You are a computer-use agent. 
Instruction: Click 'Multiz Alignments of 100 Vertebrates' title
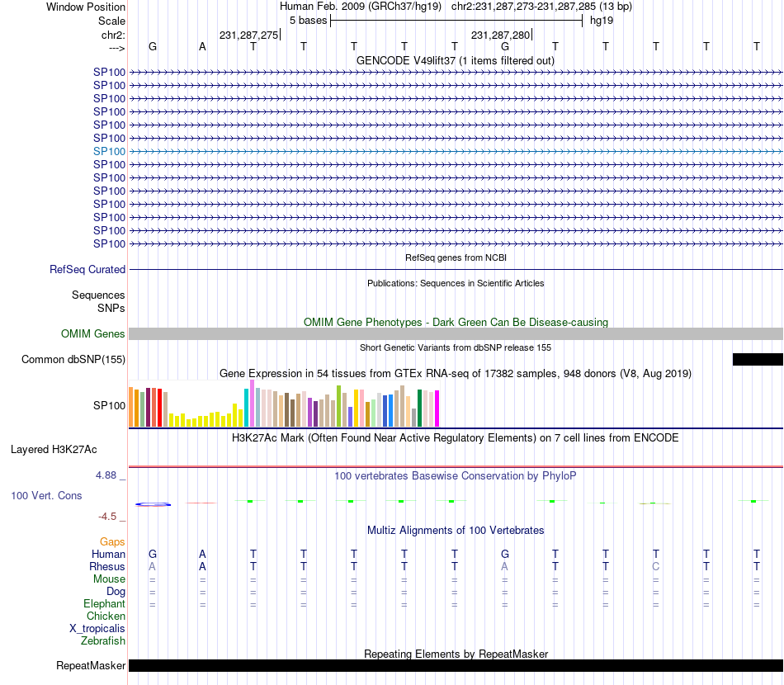pos(456,531)
